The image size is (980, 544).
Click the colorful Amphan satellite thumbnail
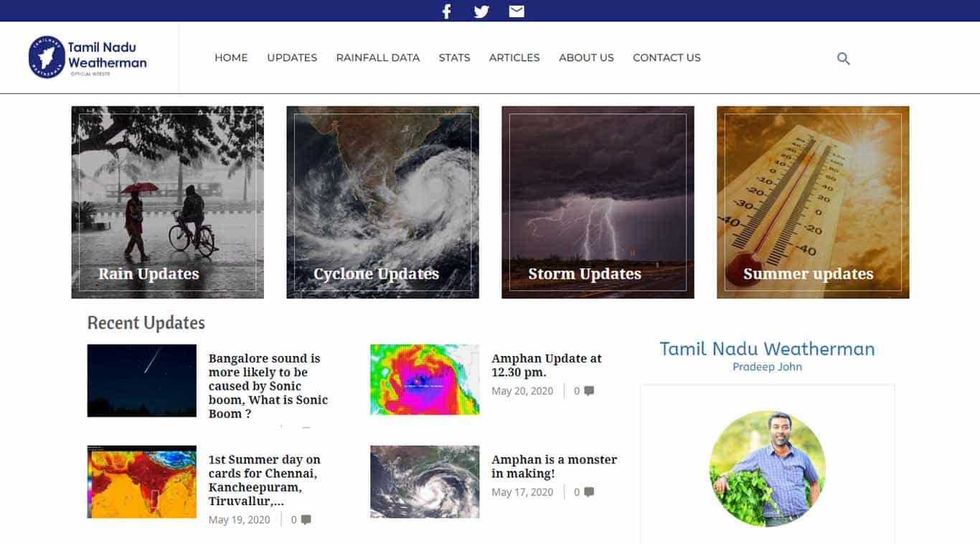click(425, 380)
